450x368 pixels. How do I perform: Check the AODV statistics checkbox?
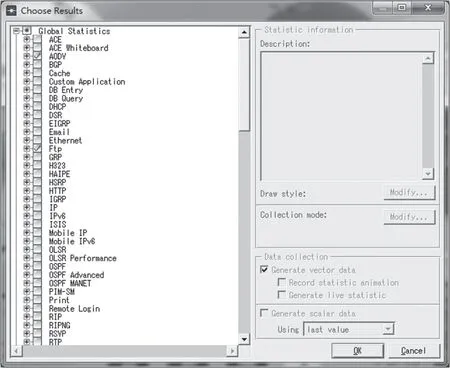point(37,56)
